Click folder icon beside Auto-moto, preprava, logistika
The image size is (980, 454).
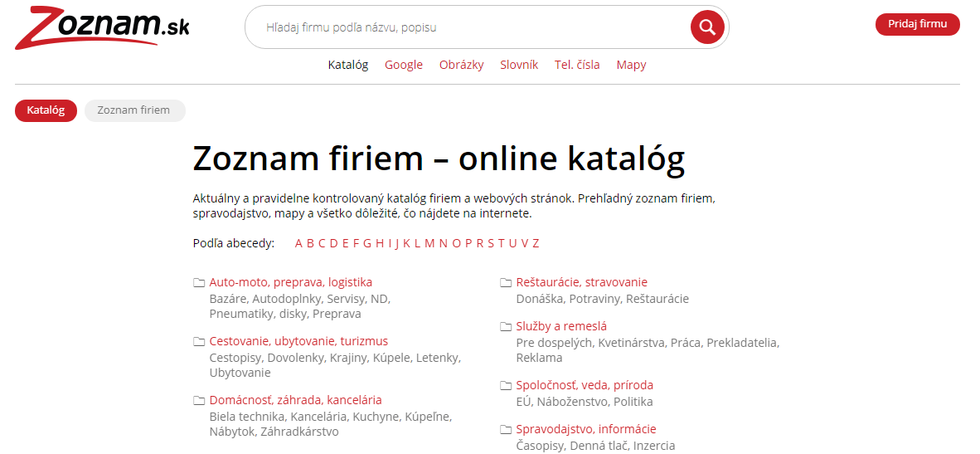click(199, 283)
